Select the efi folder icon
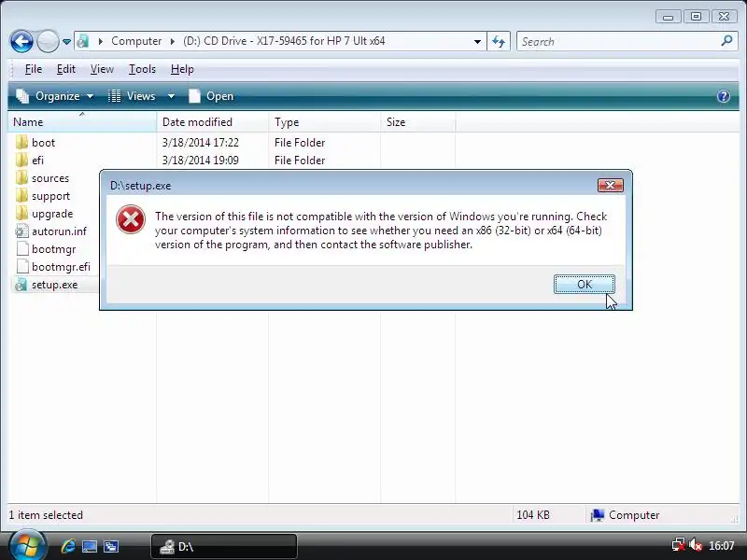Screen dimensions: 747x560 (21, 160)
